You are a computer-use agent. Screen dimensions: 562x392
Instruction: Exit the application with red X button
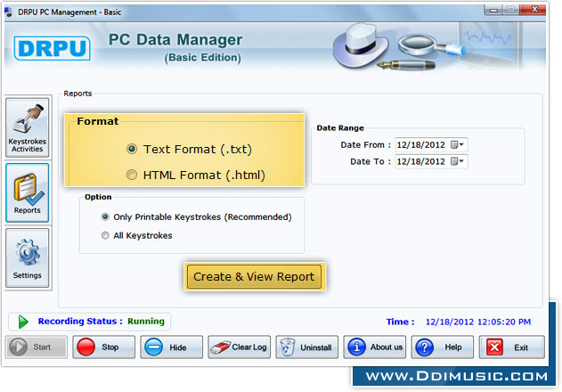tap(511, 347)
